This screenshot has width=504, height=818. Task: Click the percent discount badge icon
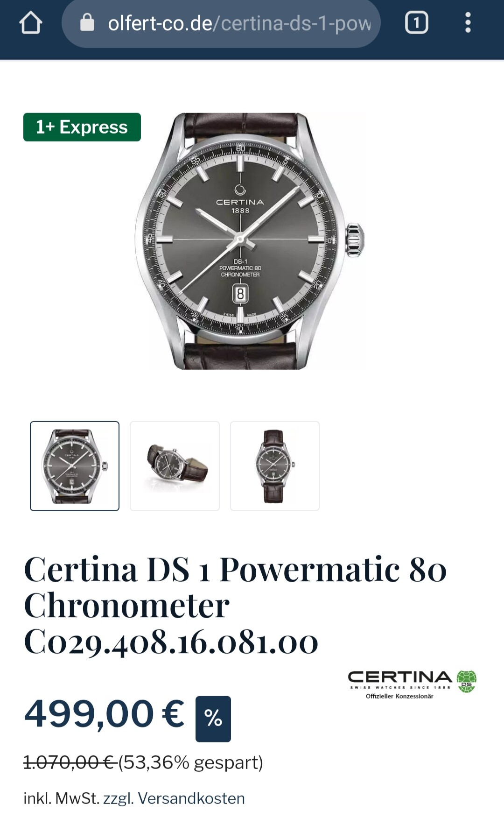tap(213, 719)
